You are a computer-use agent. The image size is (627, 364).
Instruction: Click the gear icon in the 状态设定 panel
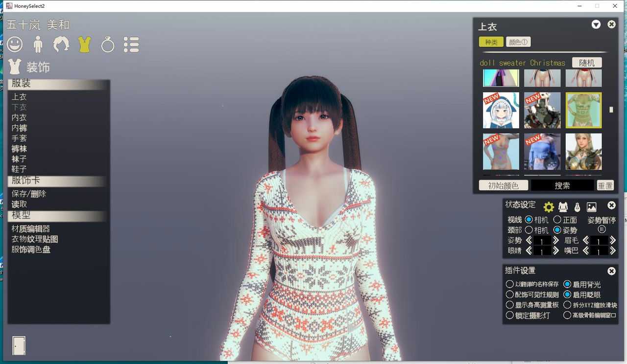coord(549,207)
